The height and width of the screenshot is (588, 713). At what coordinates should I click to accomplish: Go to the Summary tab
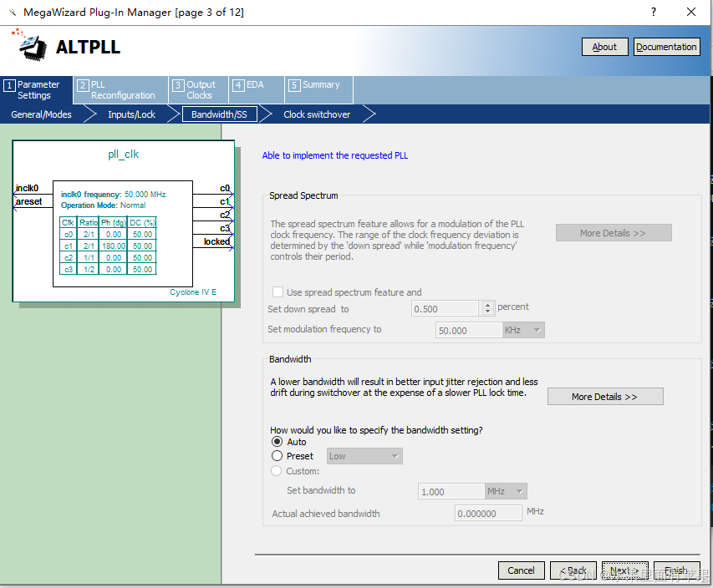pos(318,90)
